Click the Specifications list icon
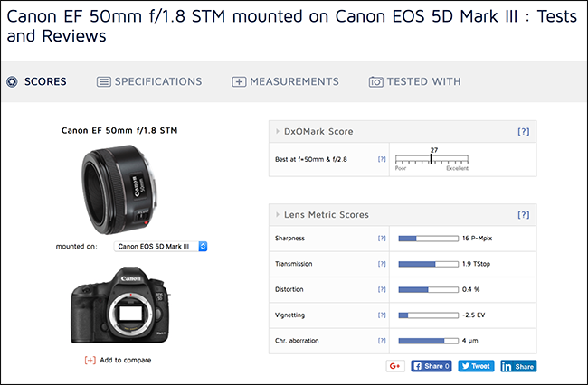The height and width of the screenshot is (385, 588). 103,81
